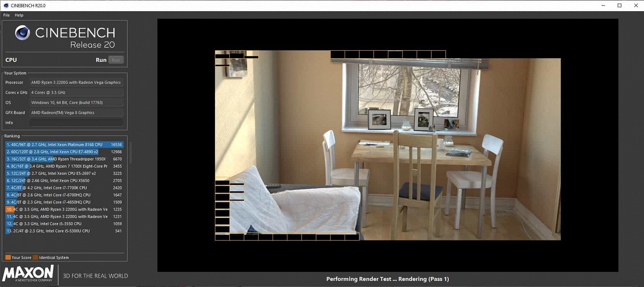Select ranking row Intel Xeon CPU X5650
This screenshot has height=287, width=644.
[x=64, y=181]
